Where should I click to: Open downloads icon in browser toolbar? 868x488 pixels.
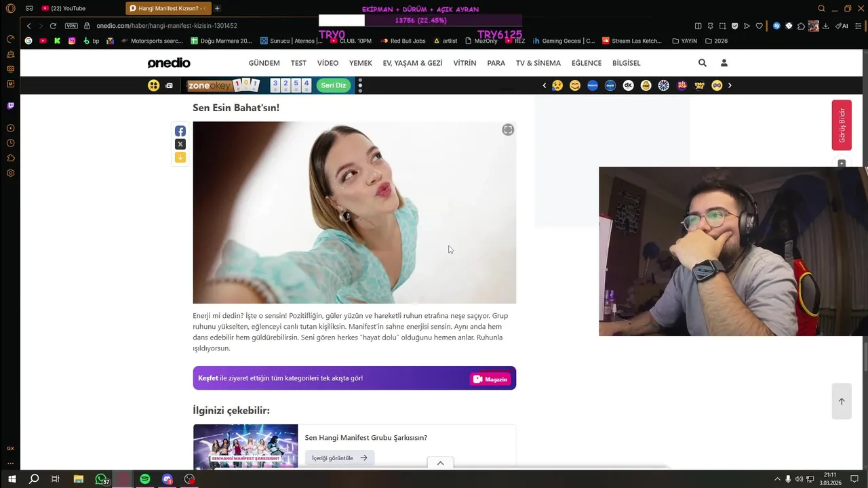(826, 26)
